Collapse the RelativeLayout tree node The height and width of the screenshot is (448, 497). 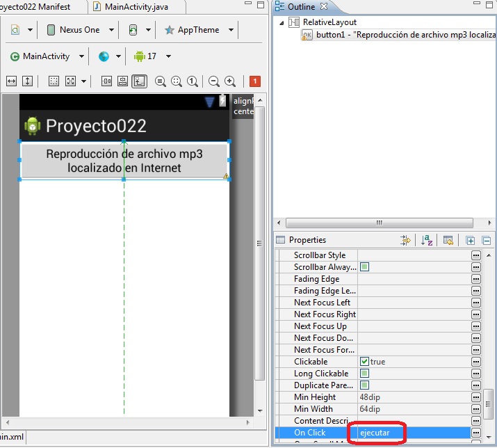click(282, 23)
